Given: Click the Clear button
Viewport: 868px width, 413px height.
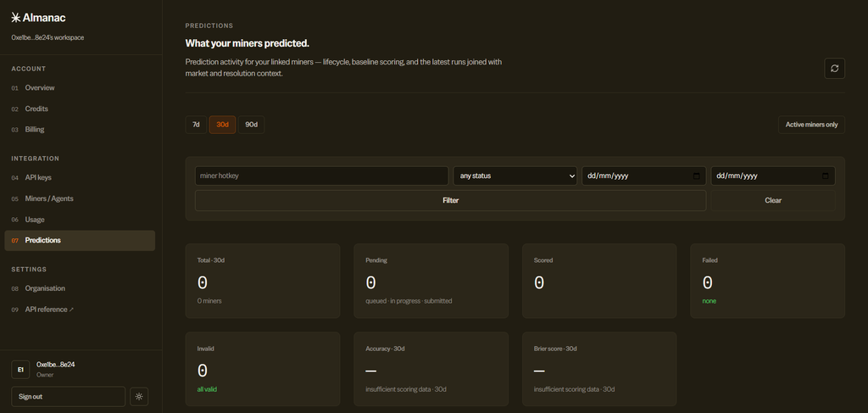Looking at the screenshot, I should (x=773, y=200).
